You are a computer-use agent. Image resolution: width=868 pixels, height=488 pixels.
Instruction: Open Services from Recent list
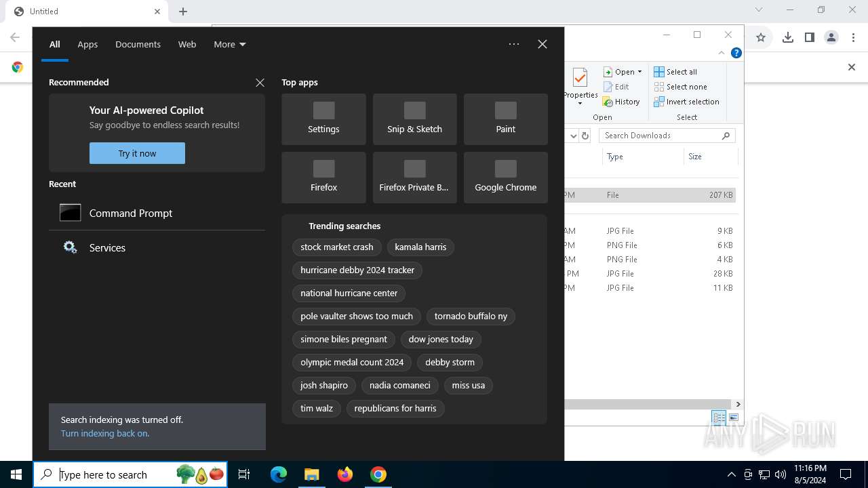coord(157,247)
